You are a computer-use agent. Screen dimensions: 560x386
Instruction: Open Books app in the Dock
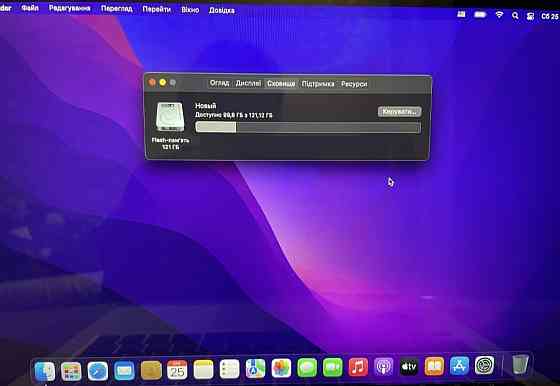tap(434, 366)
